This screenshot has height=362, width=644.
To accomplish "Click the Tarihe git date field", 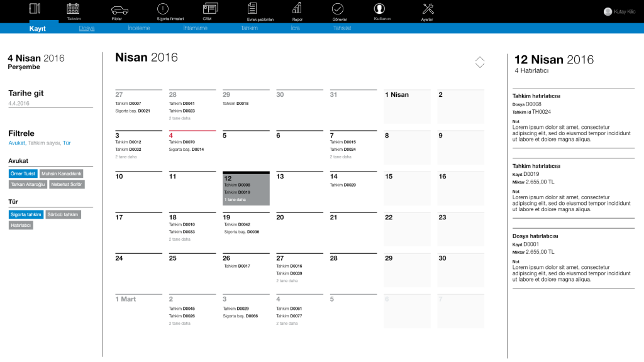I will point(50,103).
